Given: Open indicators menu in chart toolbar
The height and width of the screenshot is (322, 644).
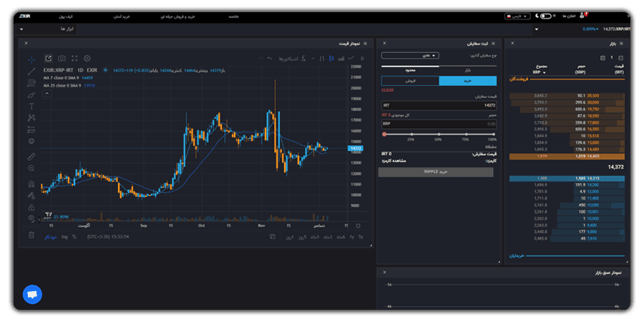Looking at the screenshot, I should (x=293, y=59).
